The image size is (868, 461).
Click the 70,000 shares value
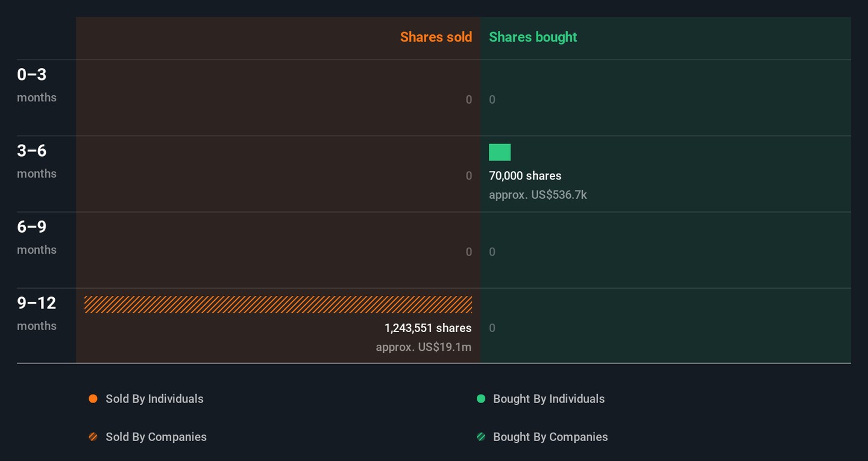[x=525, y=176]
